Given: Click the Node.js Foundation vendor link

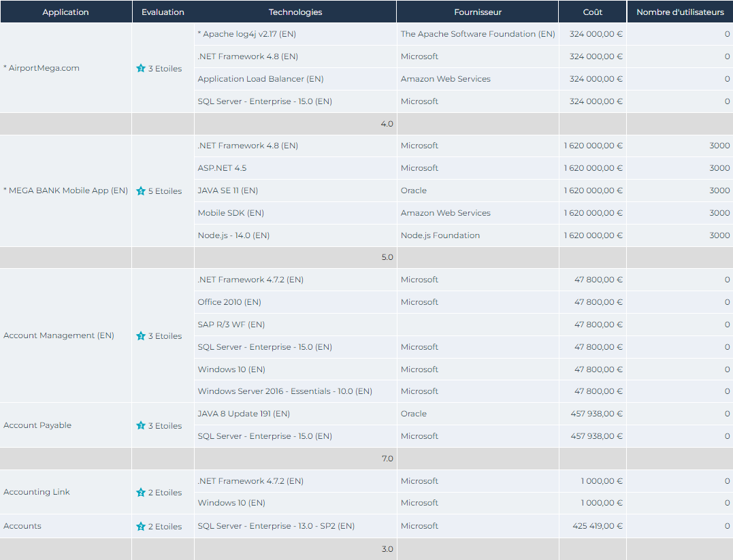Looking at the screenshot, I should point(440,235).
